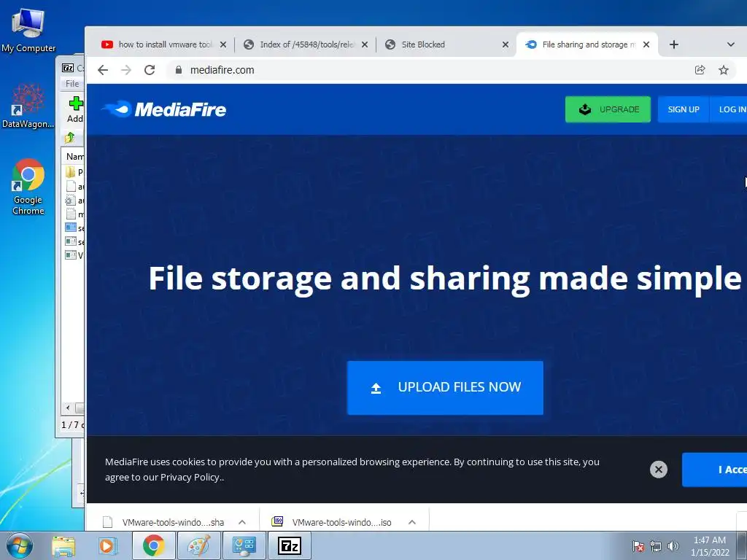The height and width of the screenshot is (560, 747).
Task: Click UPLOAD FILES NOW button
Action: point(445,388)
